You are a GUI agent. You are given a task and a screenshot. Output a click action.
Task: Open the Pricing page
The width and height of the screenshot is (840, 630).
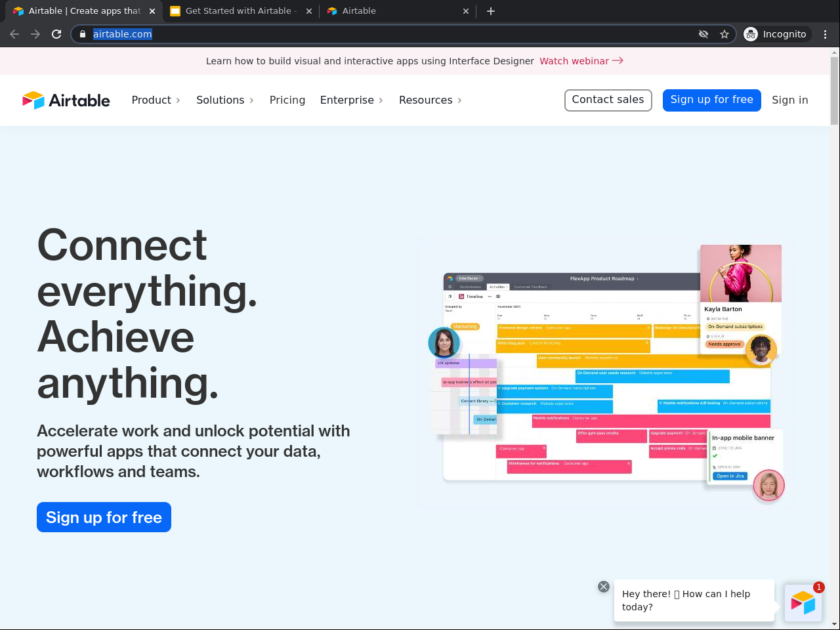tap(287, 100)
